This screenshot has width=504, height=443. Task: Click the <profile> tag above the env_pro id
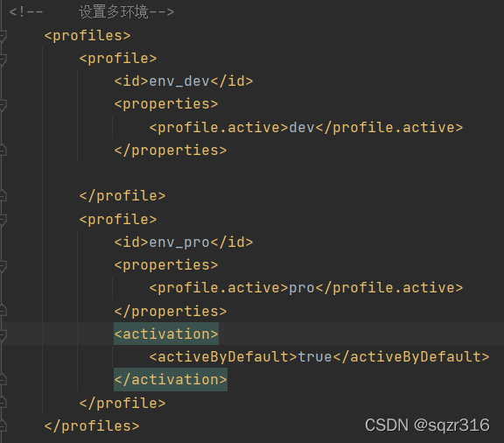[x=118, y=220]
